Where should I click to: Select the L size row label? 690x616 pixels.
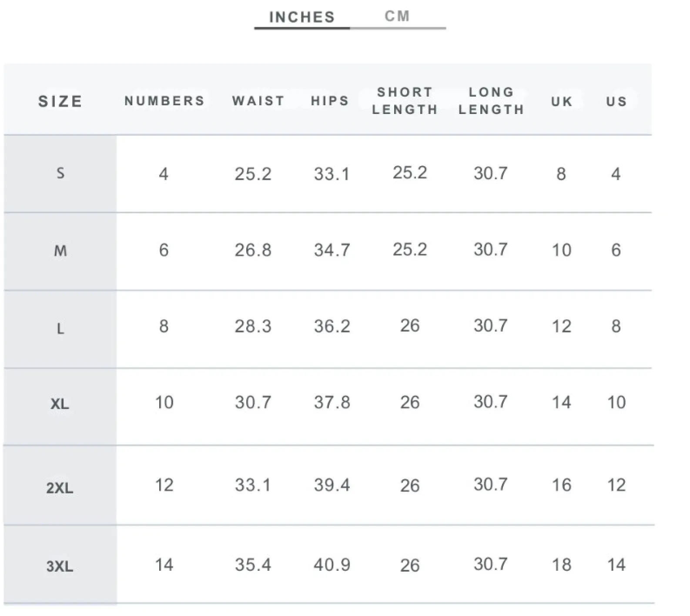60,328
